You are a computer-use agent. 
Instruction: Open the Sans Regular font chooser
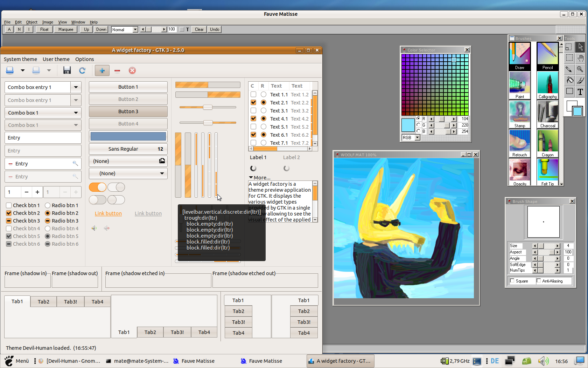click(x=128, y=149)
